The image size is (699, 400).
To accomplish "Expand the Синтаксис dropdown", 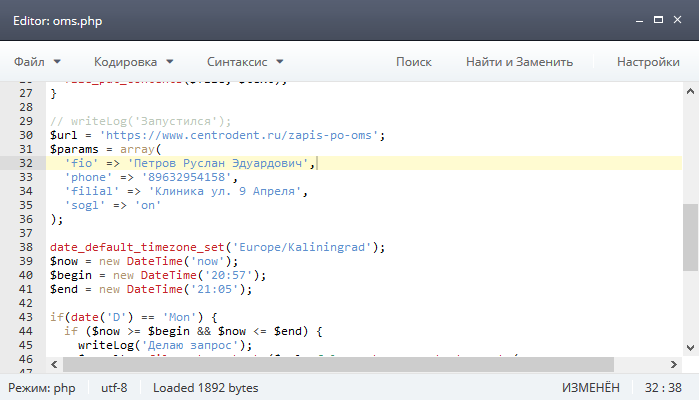I will point(245,61).
